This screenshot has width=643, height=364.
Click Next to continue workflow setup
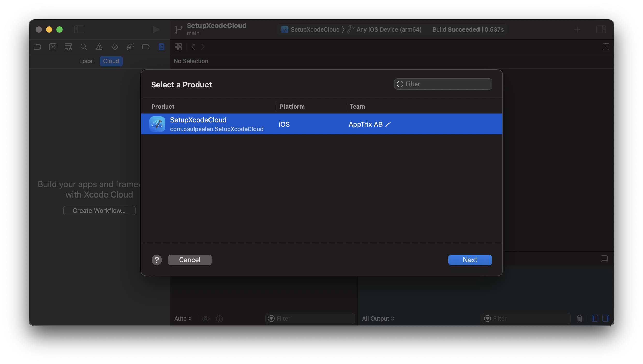(470, 260)
